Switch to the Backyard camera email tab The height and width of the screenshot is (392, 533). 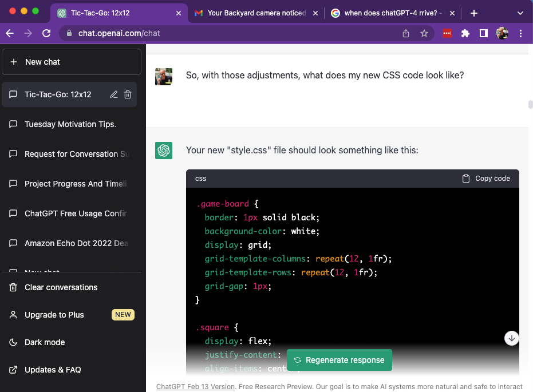[256, 12]
